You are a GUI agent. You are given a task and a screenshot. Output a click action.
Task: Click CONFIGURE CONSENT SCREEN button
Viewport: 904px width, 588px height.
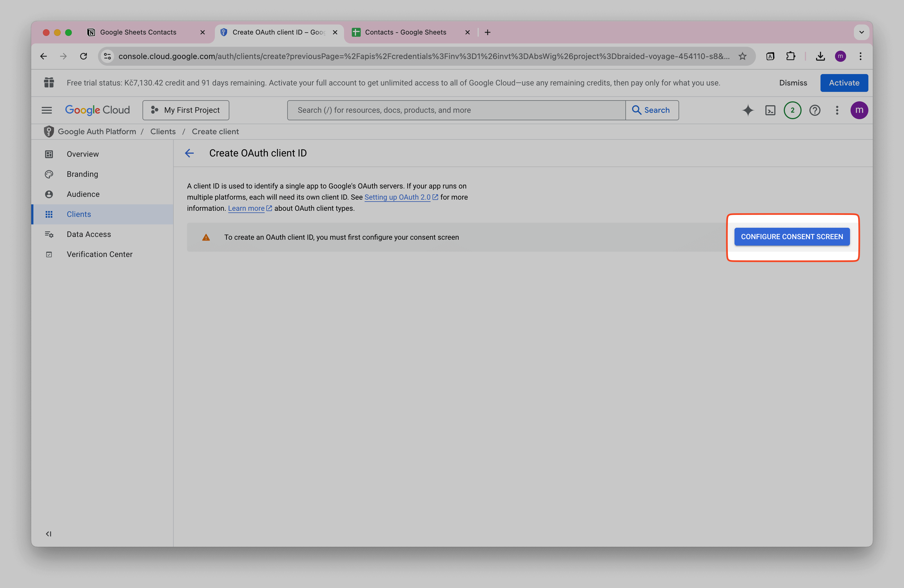(x=792, y=237)
